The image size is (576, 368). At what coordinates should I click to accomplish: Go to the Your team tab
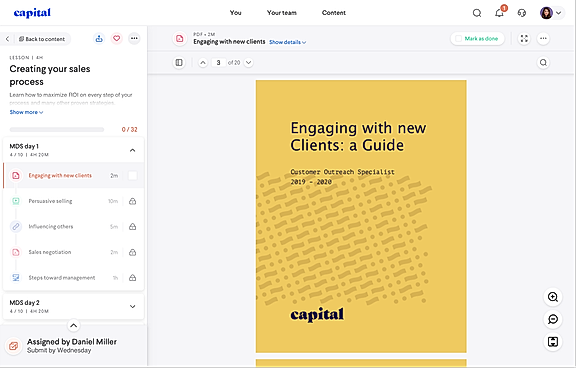point(282,13)
